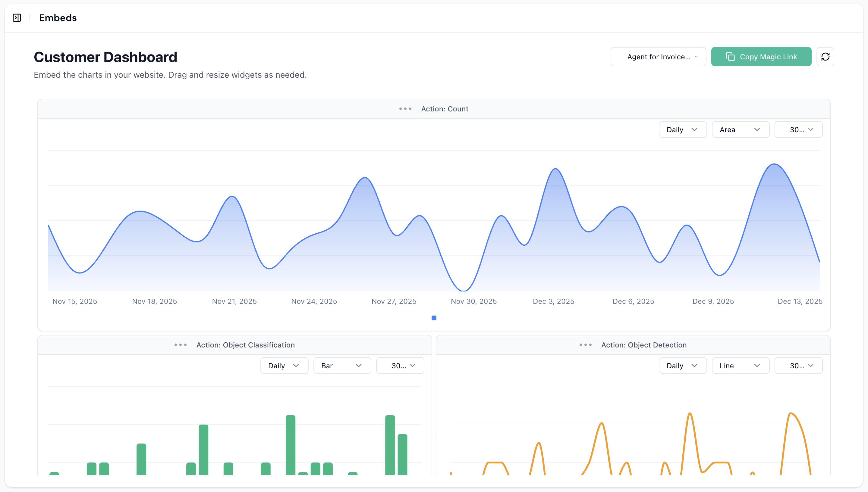Screen dimensions: 868x492
Task: Change the Line chart type on Object Detection
Action: (740, 365)
